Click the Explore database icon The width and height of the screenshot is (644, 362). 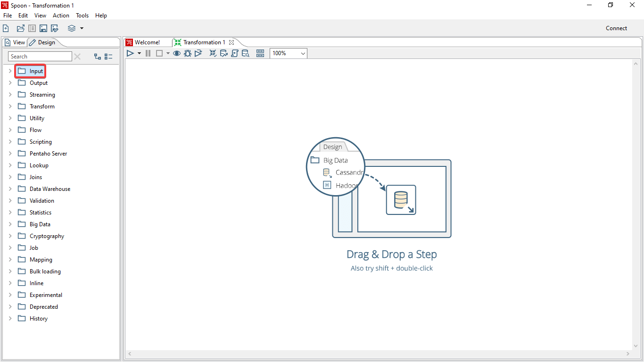point(246,53)
